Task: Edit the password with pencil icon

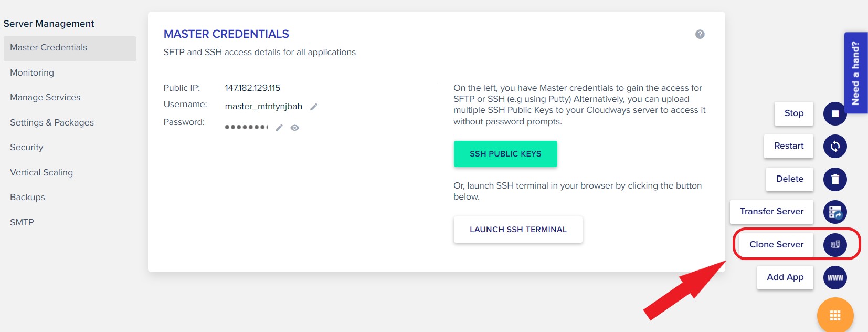Action: [x=279, y=128]
